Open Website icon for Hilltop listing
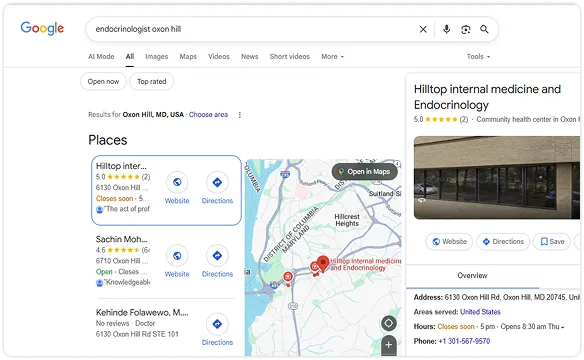The image size is (584, 360). 177,182
